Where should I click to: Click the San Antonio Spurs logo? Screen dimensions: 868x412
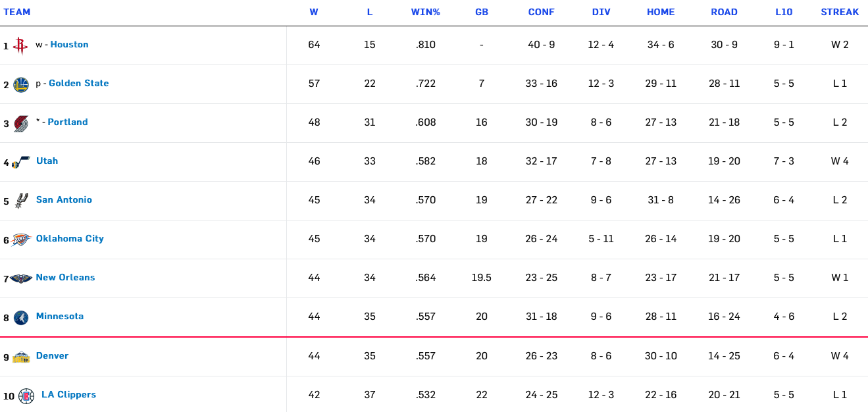pyautogui.click(x=21, y=201)
